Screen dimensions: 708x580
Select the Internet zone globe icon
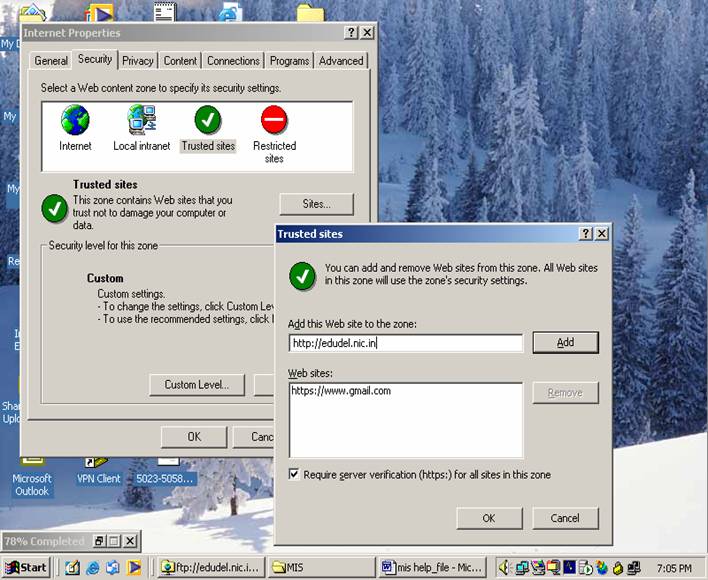(x=75, y=121)
